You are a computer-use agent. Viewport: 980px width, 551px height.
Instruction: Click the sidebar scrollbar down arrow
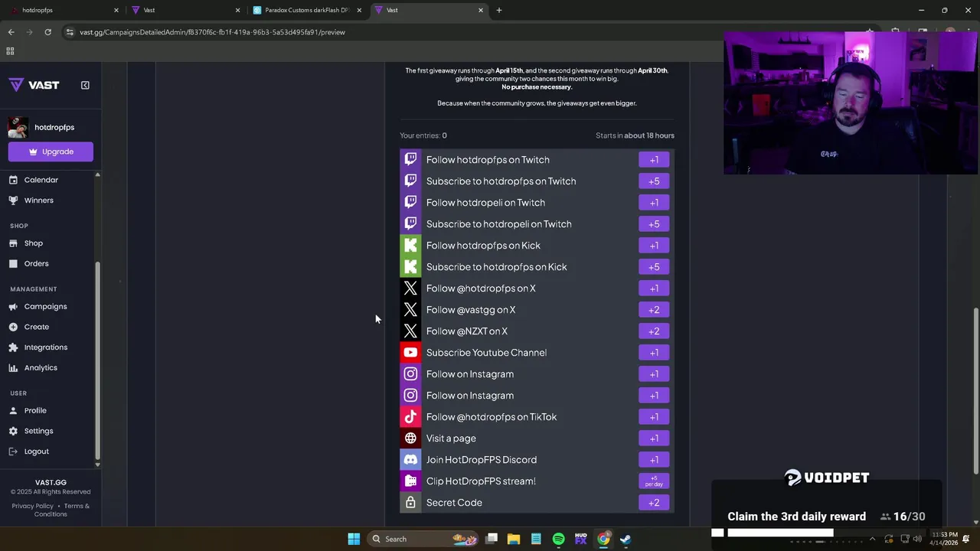(97, 465)
